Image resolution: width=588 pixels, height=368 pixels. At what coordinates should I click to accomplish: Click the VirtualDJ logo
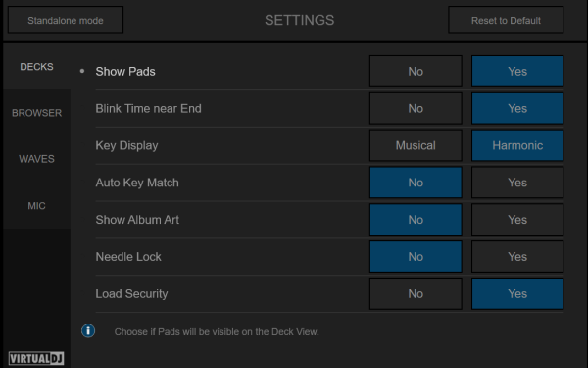click(x=36, y=358)
